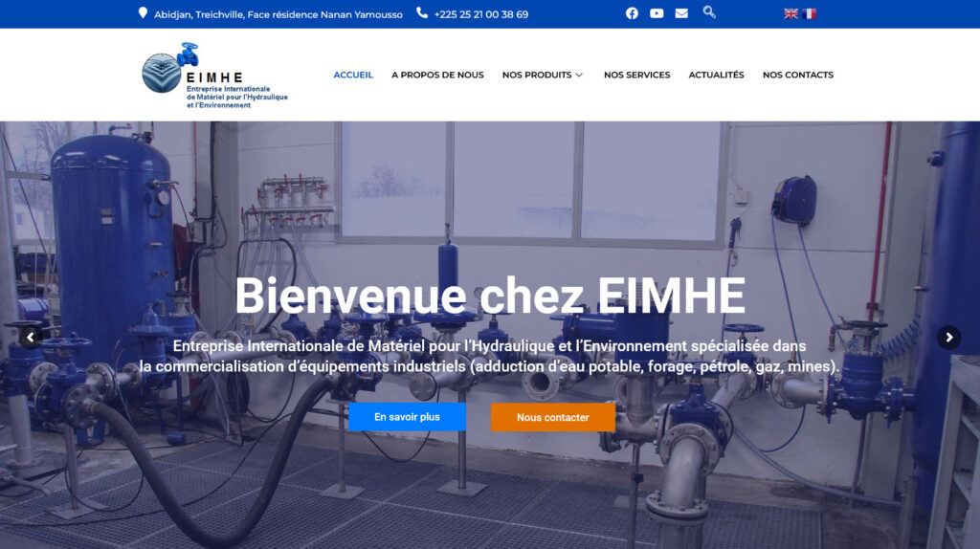This screenshot has height=549, width=980.
Task: Click the EIMHE logo
Action: [x=214, y=76]
